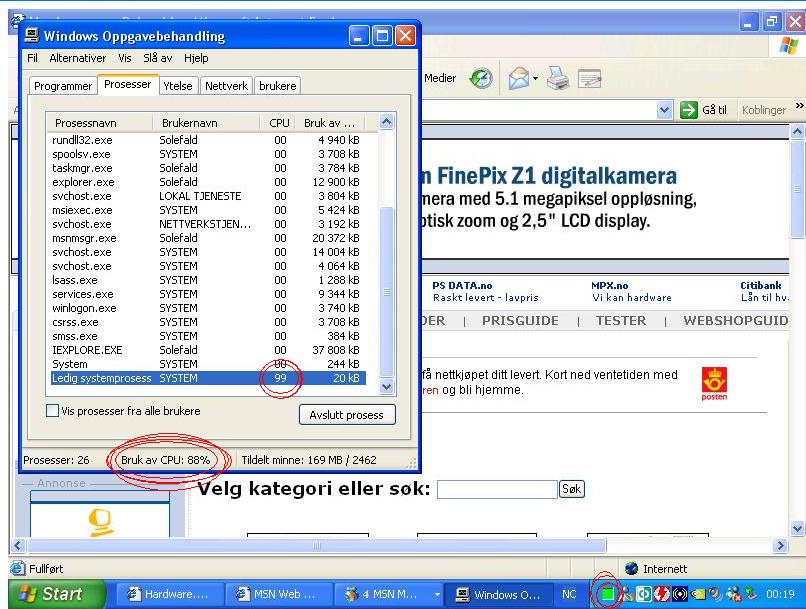Select the Ledig systemprosess row
The height and width of the screenshot is (609, 806).
coord(207,378)
